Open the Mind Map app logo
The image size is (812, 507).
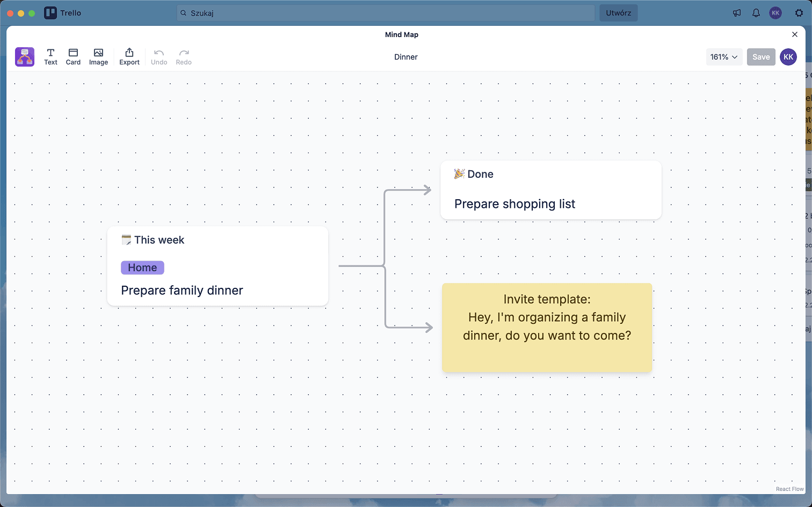point(25,57)
